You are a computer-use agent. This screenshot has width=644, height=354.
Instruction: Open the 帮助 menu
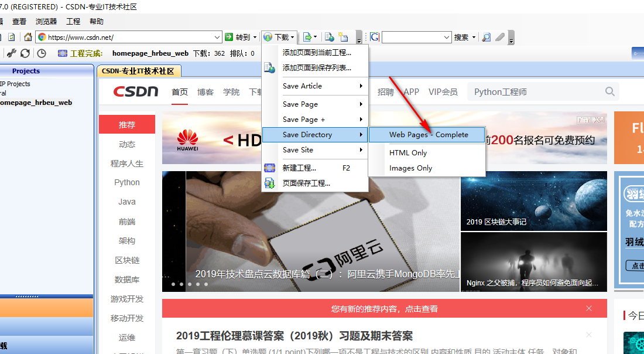pyautogui.click(x=96, y=21)
